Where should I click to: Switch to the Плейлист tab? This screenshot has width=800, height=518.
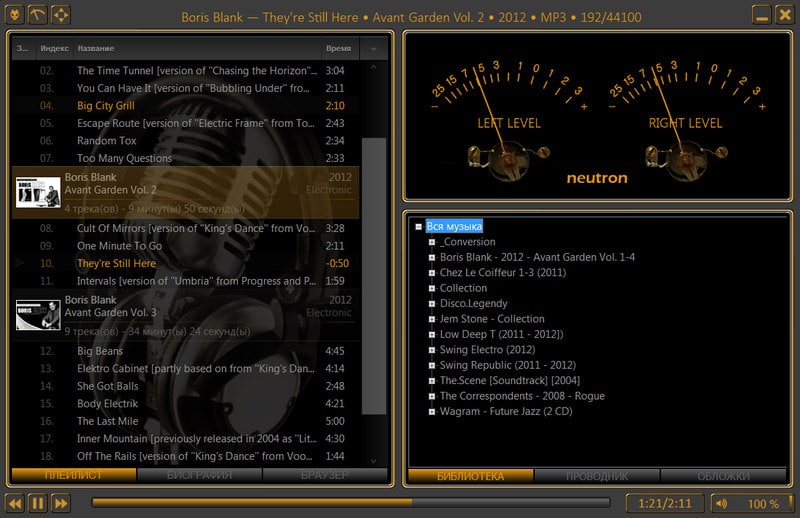pyautogui.click(x=74, y=475)
